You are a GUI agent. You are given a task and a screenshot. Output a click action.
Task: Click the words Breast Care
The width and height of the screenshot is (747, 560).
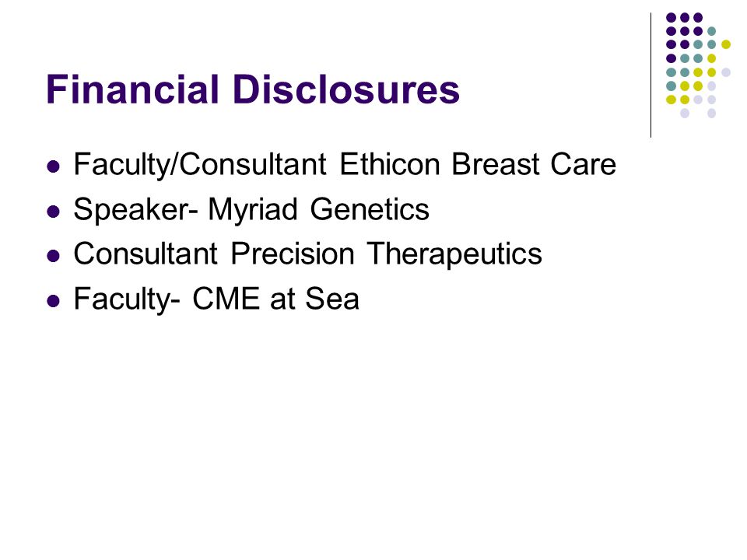[534, 164]
